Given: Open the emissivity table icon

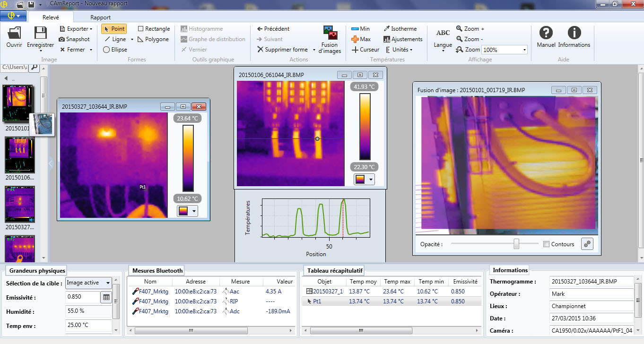Looking at the screenshot, I should pos(106,297).
